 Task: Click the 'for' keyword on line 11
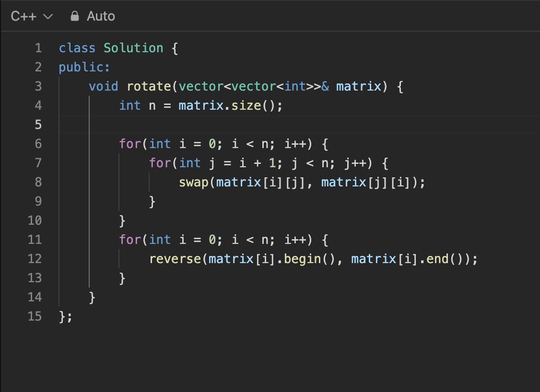coord(130,240)
